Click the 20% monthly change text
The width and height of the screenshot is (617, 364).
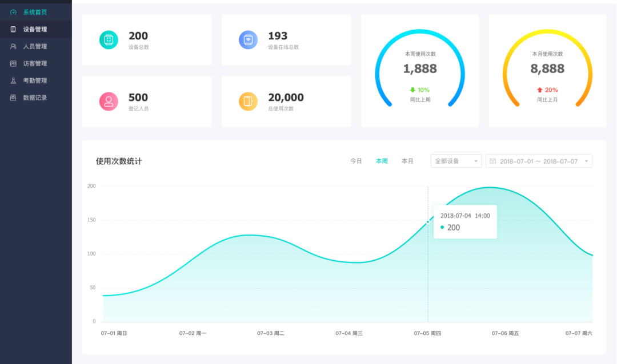pos(551,90)
